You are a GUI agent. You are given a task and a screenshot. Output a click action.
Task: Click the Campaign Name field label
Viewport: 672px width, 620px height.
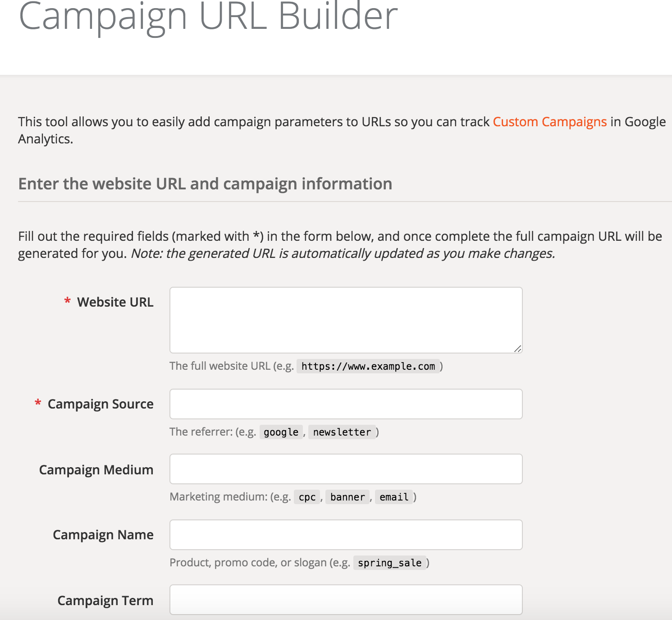[x=103, y=535]
